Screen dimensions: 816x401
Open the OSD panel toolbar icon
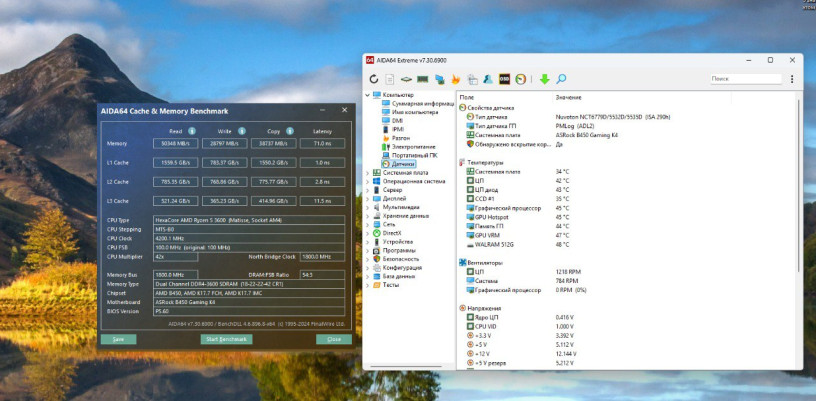(x=504, y=79)
